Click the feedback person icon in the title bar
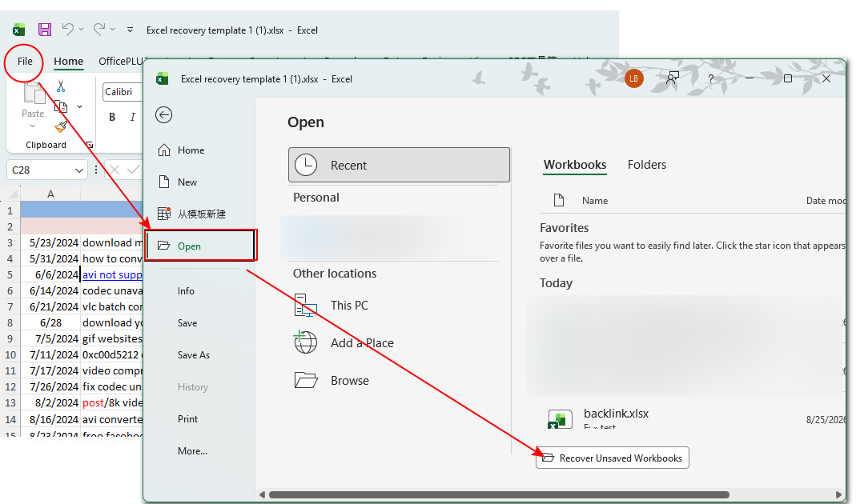The height and width of the screenshot is (504, 860). point(673,78)
